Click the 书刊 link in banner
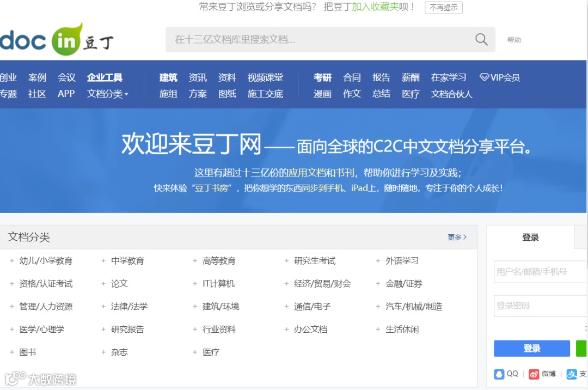Screen dimensions: 588x390 pos(344,173)
